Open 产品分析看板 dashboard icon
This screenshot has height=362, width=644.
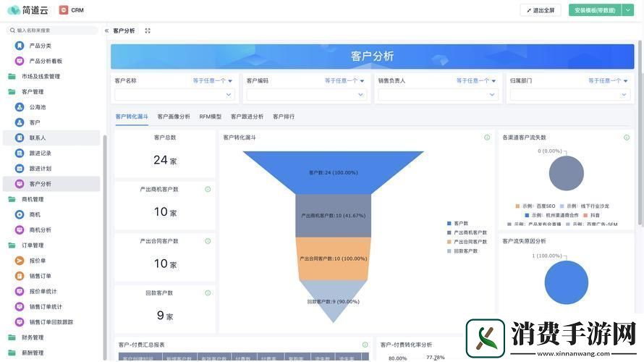20,61
